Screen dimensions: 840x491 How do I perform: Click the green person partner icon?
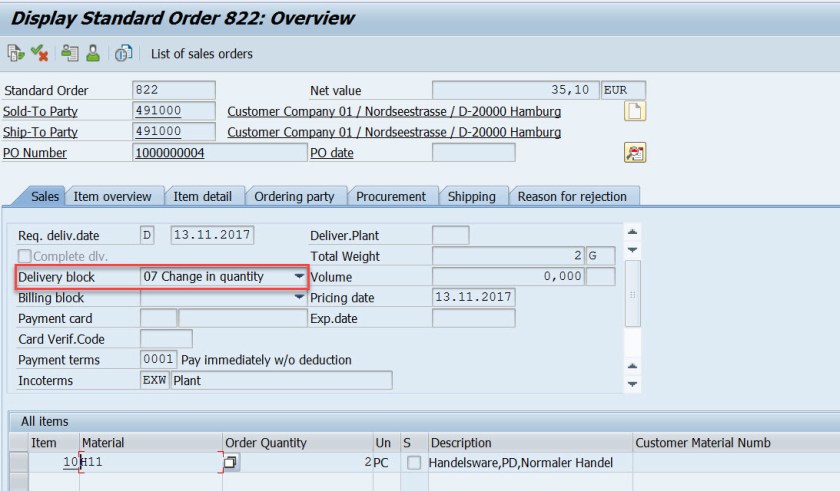pos(92,53)
